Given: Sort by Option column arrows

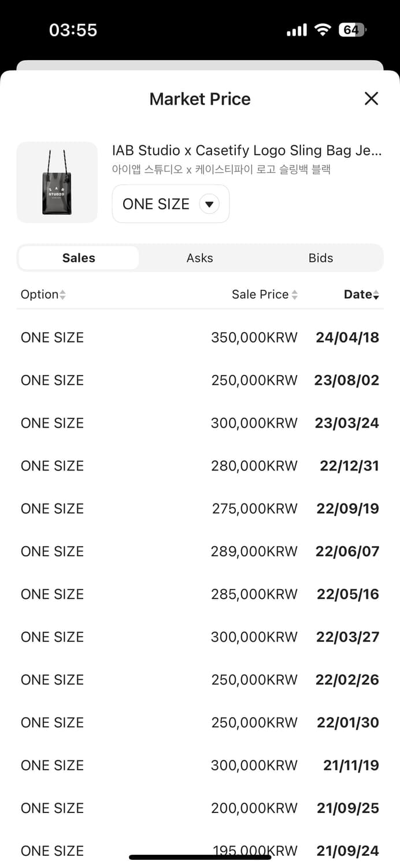Looking at the screenshot, I should pyautogui.click(x=62, y=295).
